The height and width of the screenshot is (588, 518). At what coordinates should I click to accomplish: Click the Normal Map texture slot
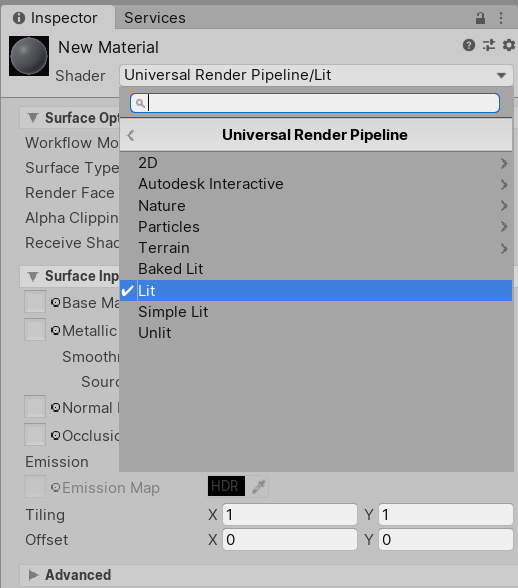tap(35, 406)
